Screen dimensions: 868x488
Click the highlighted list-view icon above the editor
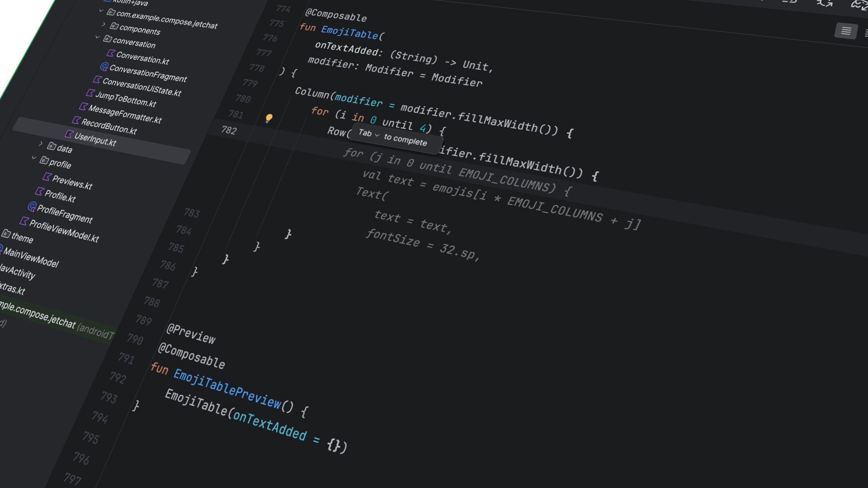[x=845, y=31]
